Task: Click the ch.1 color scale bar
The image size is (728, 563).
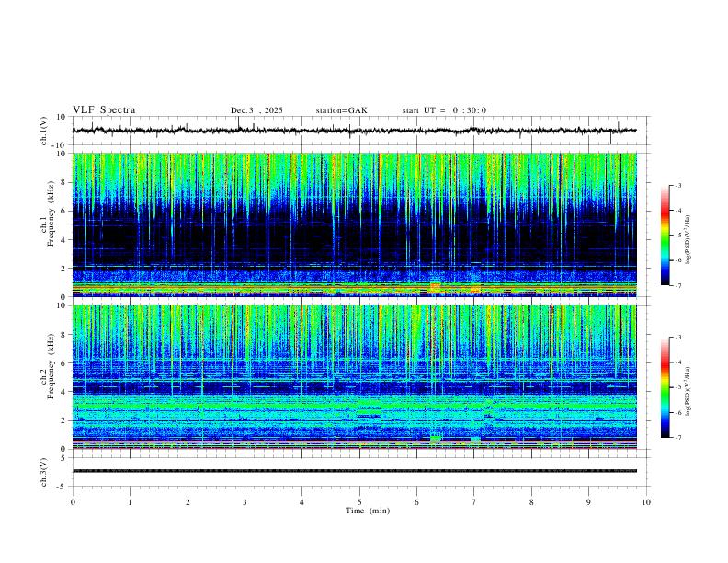Action: [665, 236]
